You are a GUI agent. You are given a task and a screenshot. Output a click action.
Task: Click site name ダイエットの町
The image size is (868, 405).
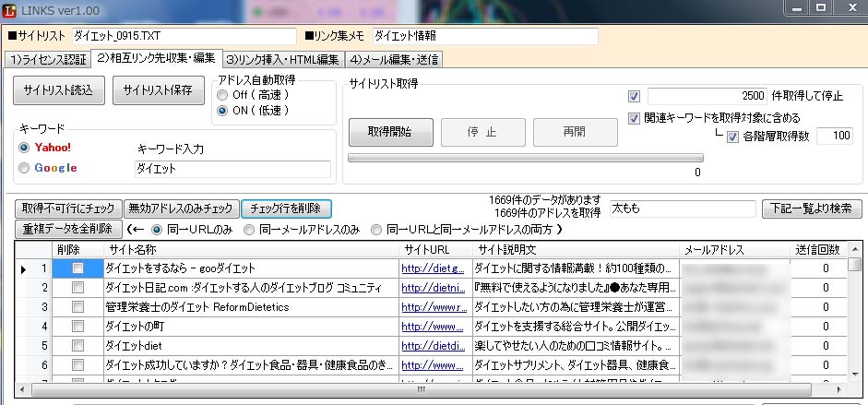pyautogui.click(x=135, y=327)
